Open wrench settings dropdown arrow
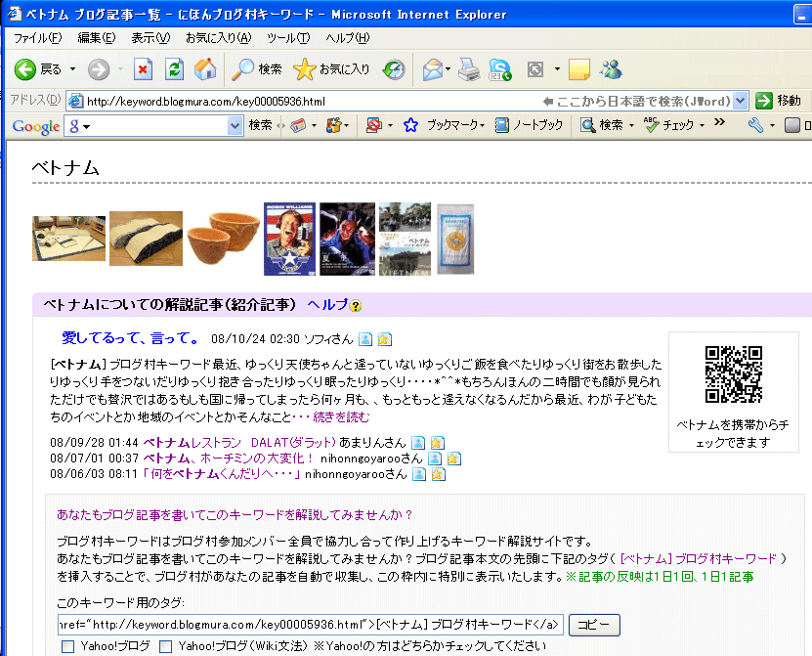The image size is (812, 656). point(772,125)
